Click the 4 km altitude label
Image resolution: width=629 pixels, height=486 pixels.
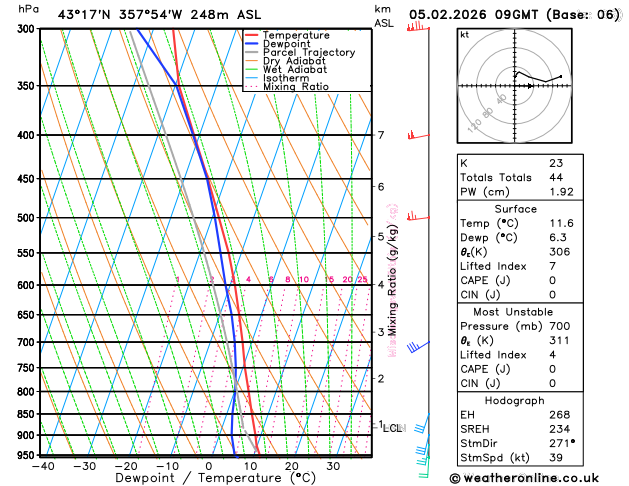coord(381,285)
